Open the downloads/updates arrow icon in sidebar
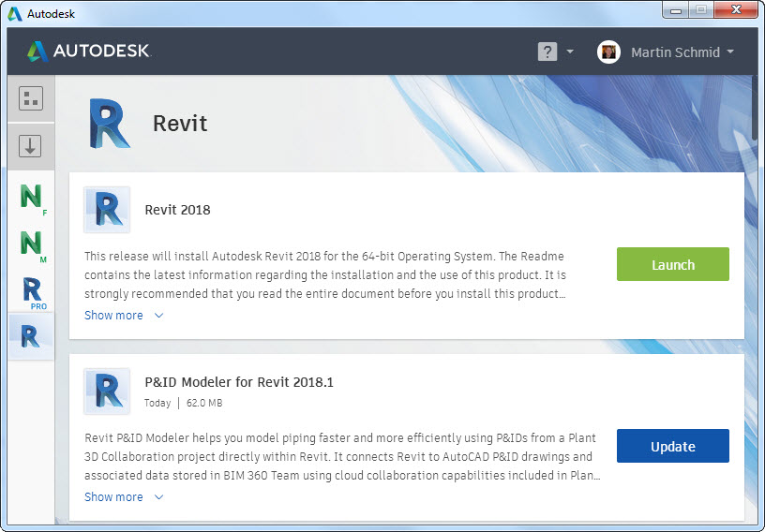 [30, 146]
